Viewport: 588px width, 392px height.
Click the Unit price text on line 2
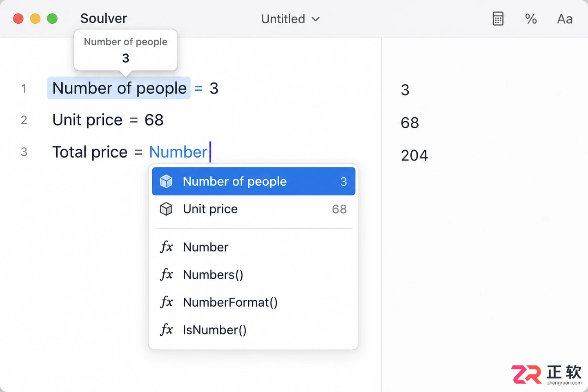(87, 120)
